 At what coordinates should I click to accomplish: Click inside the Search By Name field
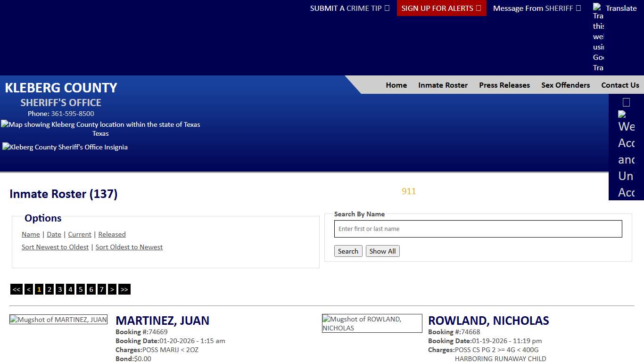(478, 229)
